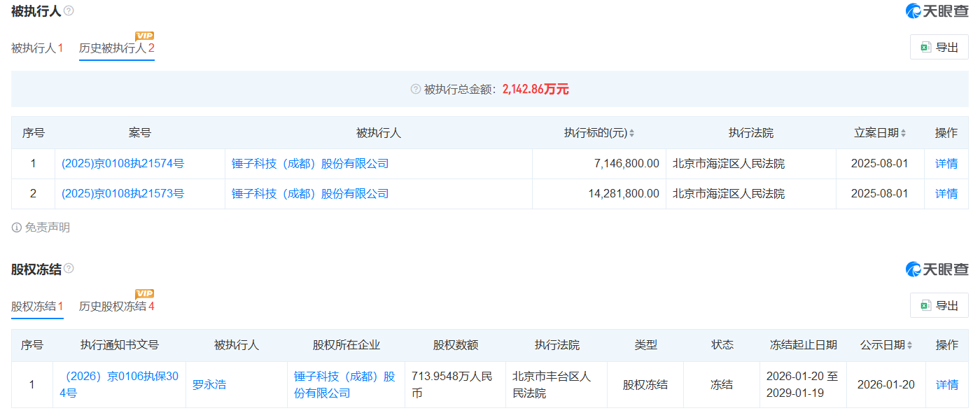Click the 天眼查 logo in 股权冻结 section
980x420 pixels.
(937, 269)
